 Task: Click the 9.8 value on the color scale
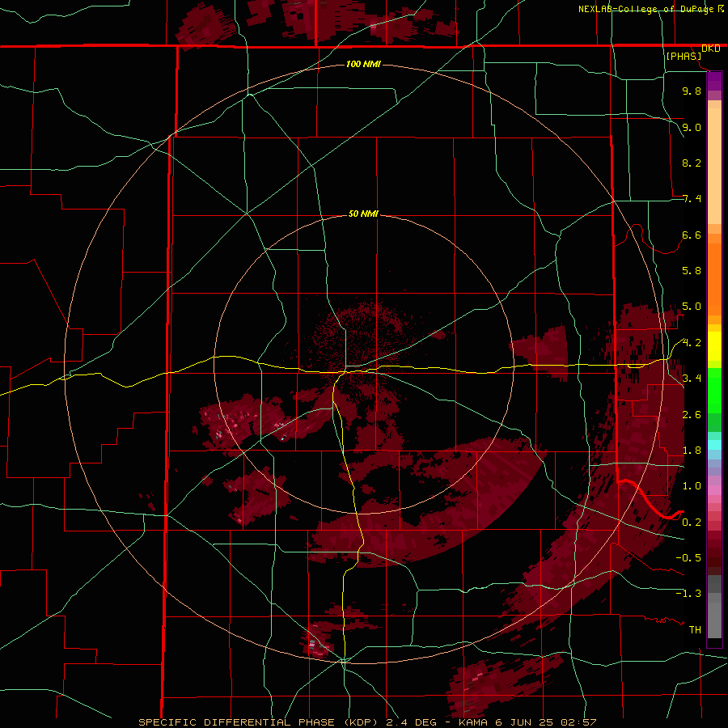(x=692, y=91)
